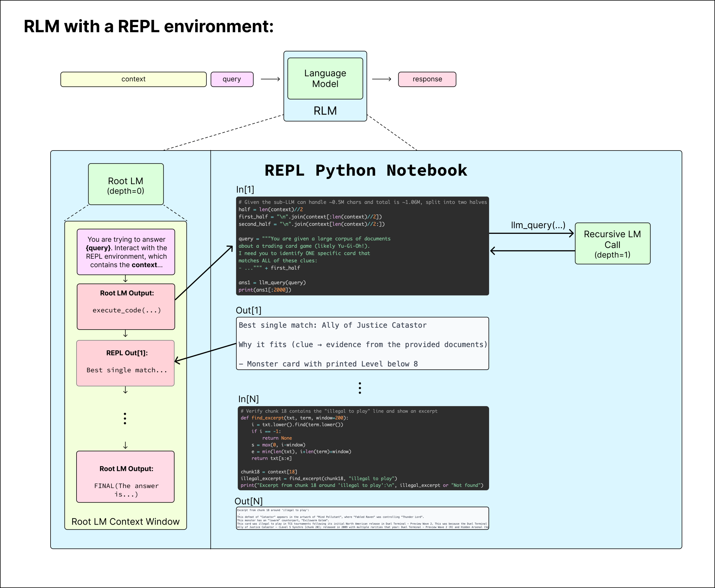This screenshot has height=588, width=715.
Task: Open the Root LM Context Window panel
Action: coord(125,522)
